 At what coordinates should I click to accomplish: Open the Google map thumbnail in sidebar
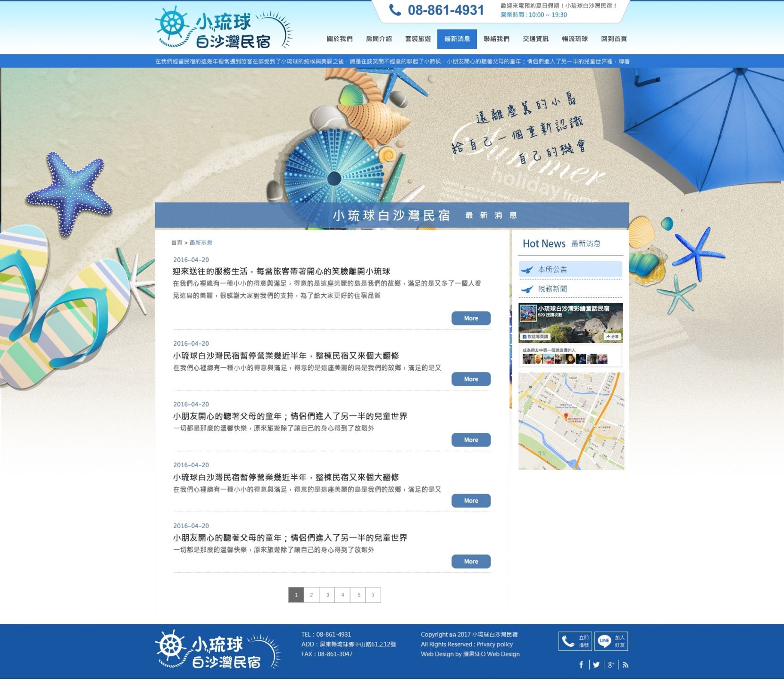(571, 421)
